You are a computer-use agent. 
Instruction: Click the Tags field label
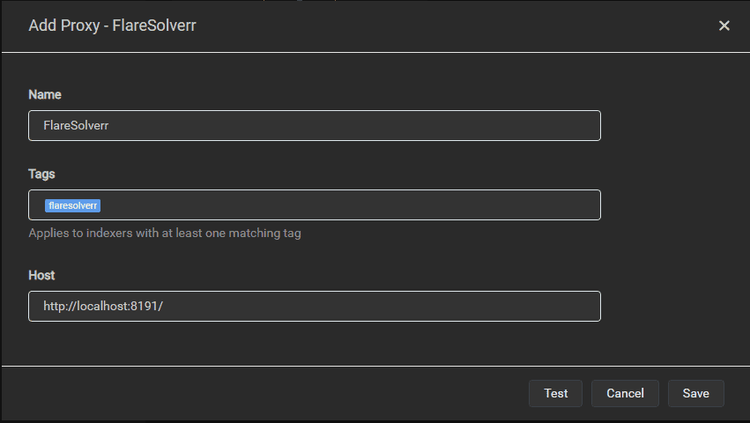click(41, 174)
